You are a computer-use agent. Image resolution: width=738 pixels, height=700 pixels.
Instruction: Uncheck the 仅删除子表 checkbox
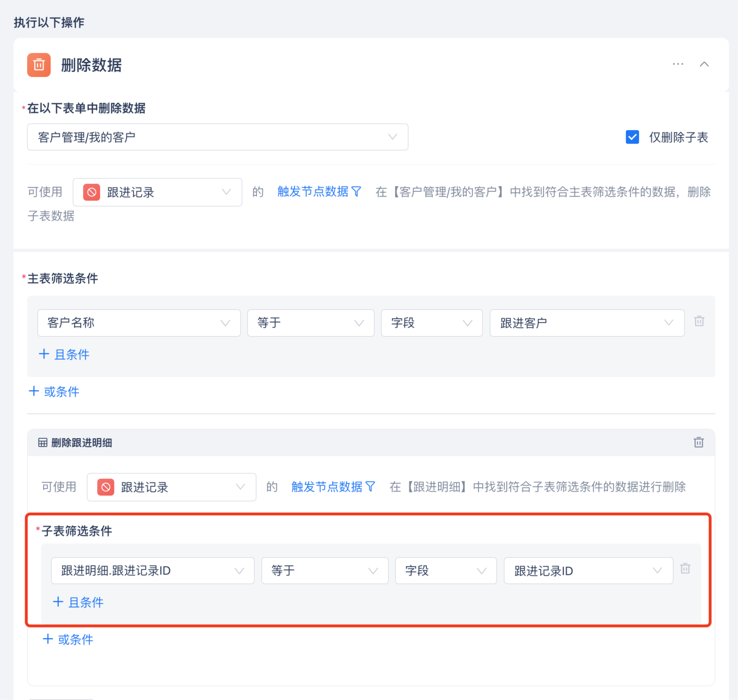coord(632,137)
